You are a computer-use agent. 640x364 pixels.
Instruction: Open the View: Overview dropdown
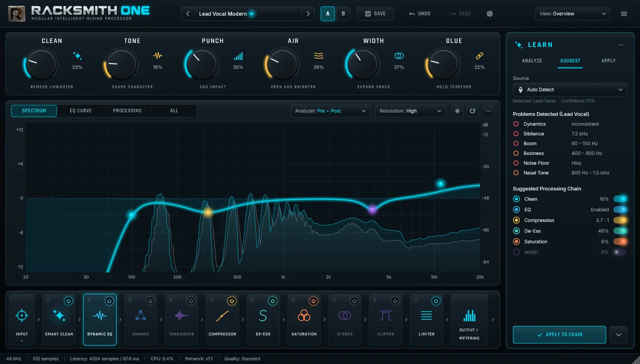(x=572, y=14)
